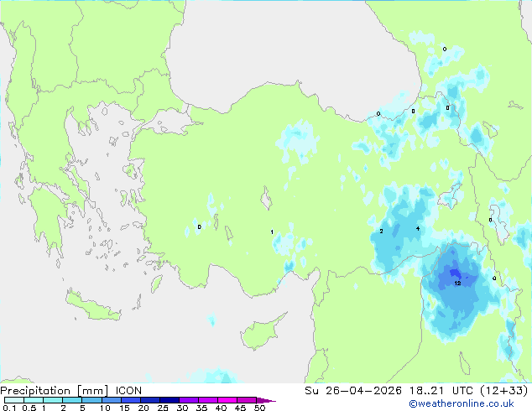Select the 45–50 mm legend swatch
Image resolution: width=532 pixels, height=411 pixels.
(x=247, y=400)
